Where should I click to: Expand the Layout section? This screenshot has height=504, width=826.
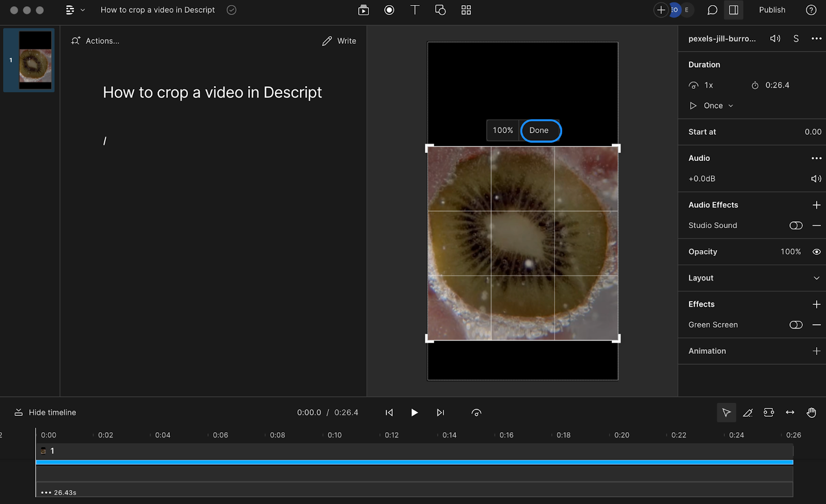point(816,278)
